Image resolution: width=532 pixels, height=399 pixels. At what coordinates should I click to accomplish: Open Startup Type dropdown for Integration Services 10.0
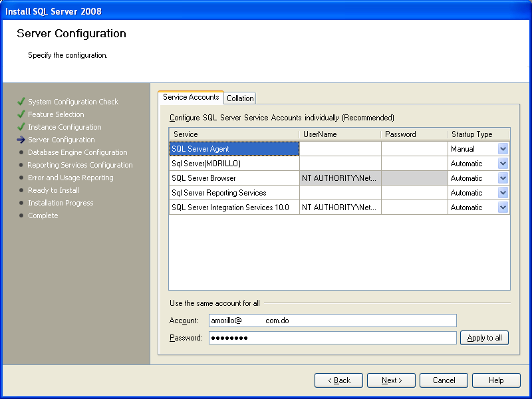(503, 207)
